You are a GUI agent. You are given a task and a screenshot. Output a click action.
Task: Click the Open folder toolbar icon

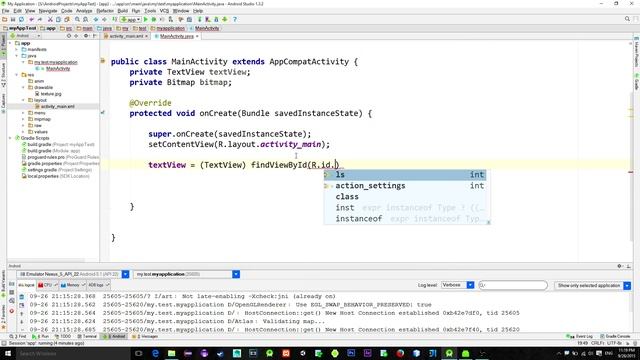[x=5, y=19]
